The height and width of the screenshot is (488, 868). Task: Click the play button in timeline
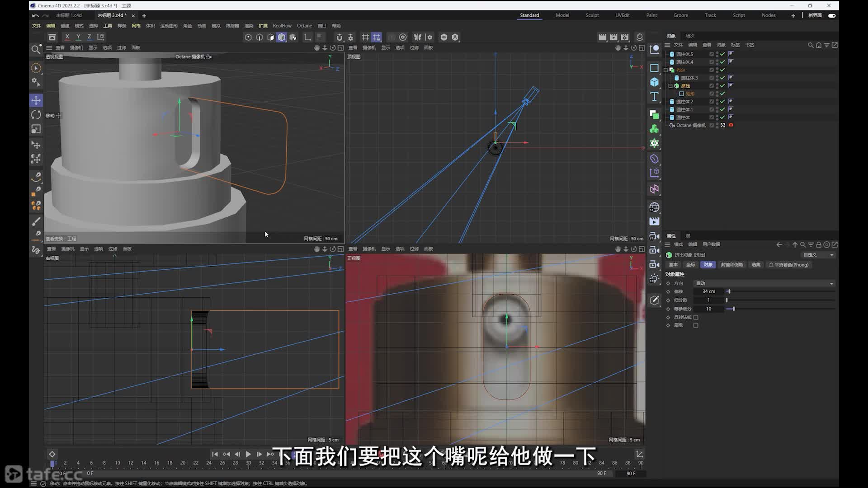pos(248,454)
